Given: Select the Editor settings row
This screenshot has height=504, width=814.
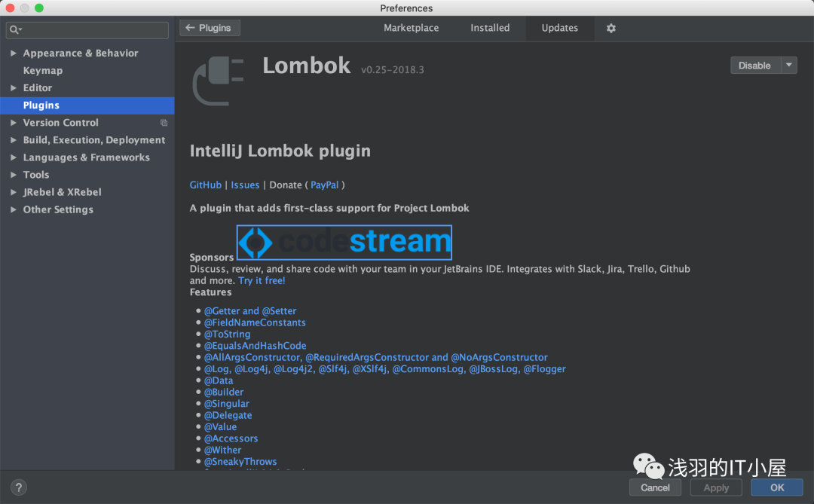Looking at the screenshot, I should tap(87, 87).
